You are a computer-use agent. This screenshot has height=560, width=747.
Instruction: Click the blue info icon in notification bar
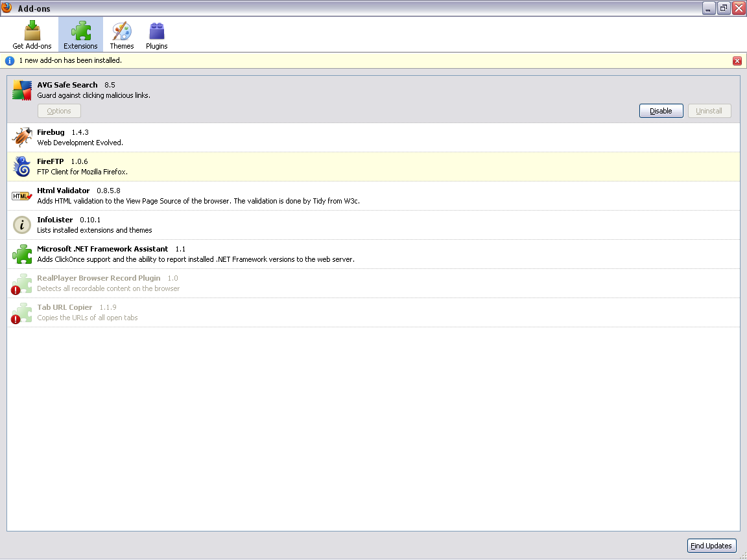point(10,60)
